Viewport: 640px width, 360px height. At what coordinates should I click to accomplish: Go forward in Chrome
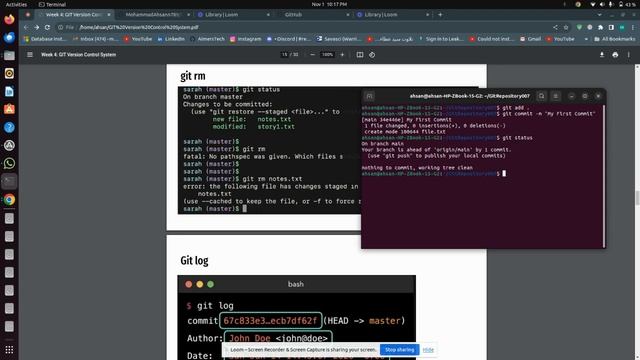(37, 27)
